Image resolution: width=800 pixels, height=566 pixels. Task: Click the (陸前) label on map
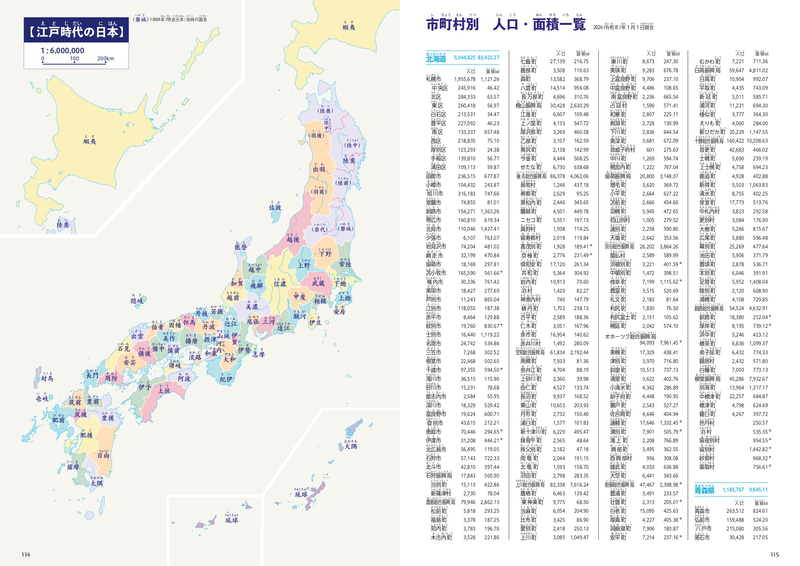344,182
